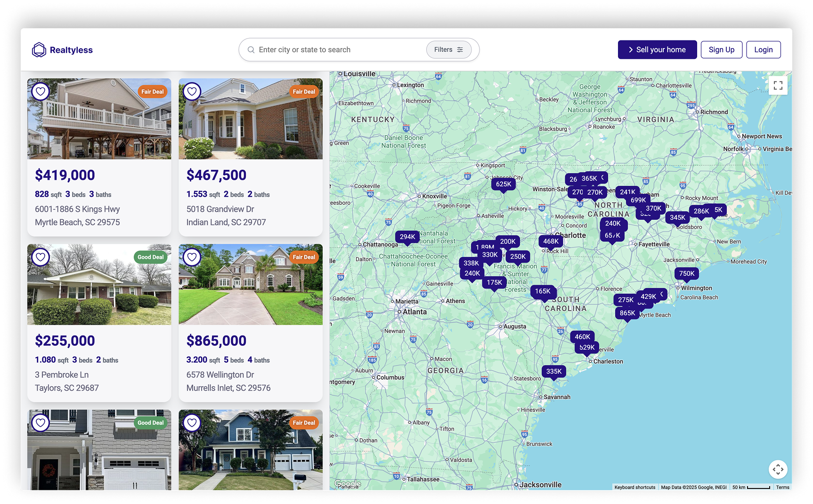Click the Fair Deal badge on $865,000 listing
813x504 pixels.
click(x=304, y=257)
